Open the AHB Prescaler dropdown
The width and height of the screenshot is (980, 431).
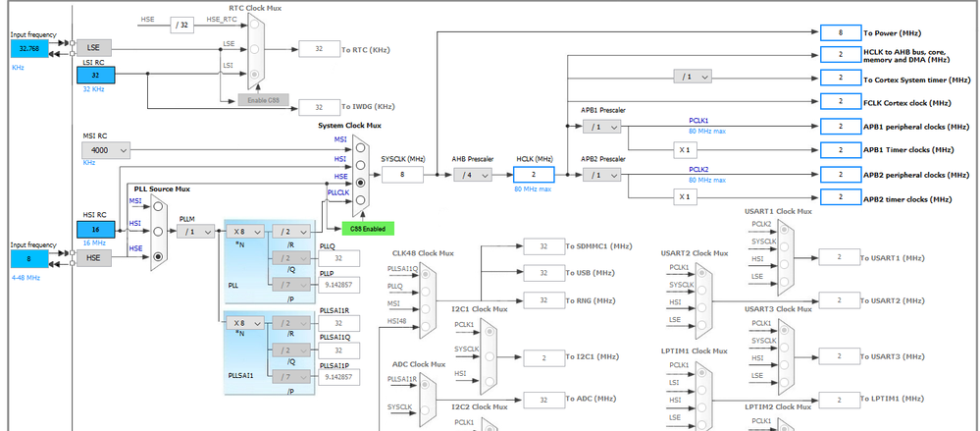(x=473, y=176)
